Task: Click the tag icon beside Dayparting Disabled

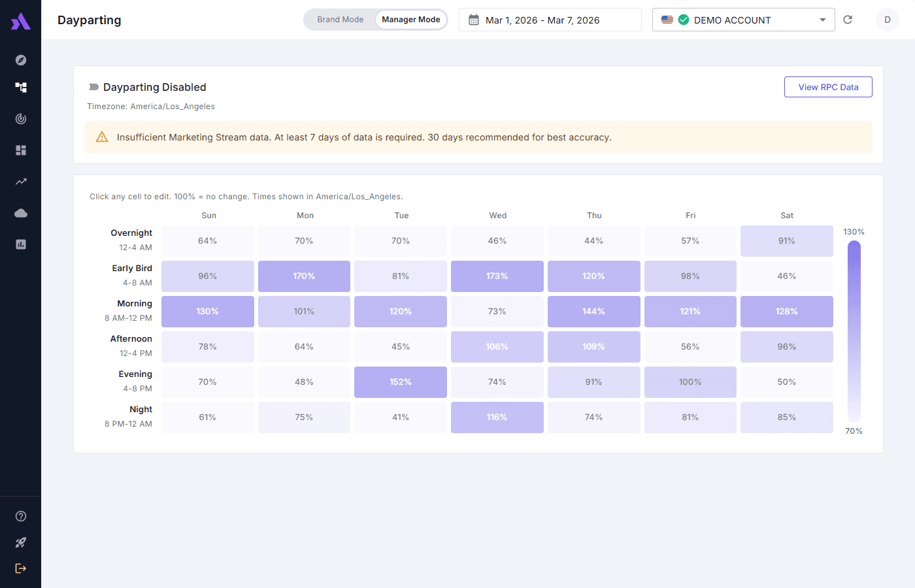Action: [x=93, y=87]
